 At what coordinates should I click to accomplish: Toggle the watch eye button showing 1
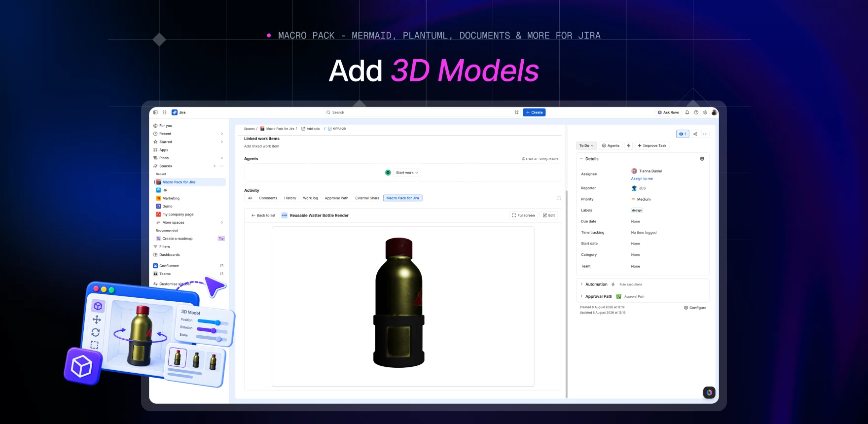(x=683, y=134)
